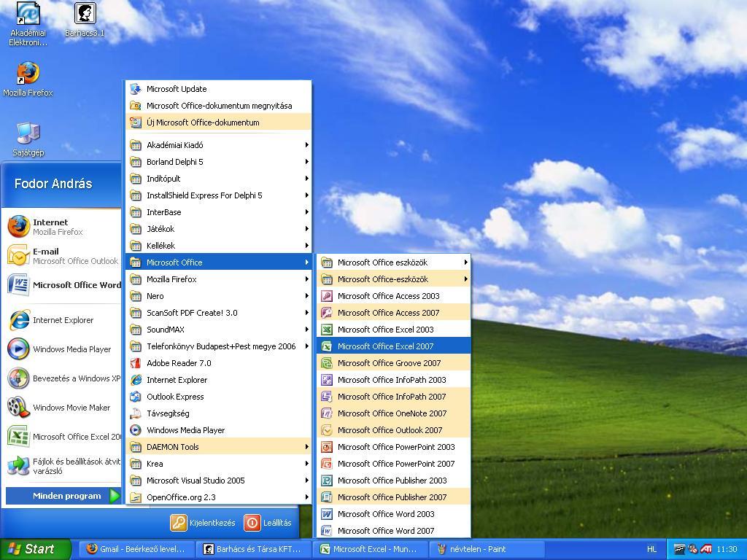747x560 pixels.
Task: Switch to Gmail - Beérkező levelek taskbar button
Action: pyautogui.click(x=137, y=549)
